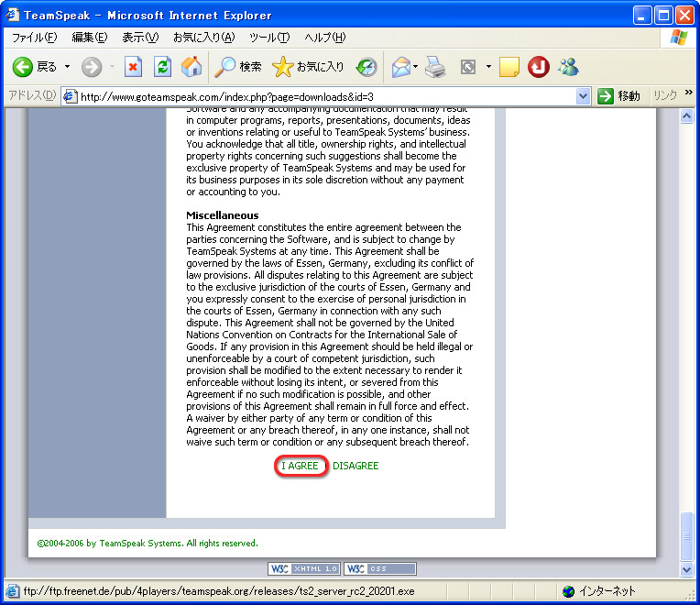This screenshot has height=605, width=700.
Task: Click the DISAGREE link
Action: click(x=355, y=466)
